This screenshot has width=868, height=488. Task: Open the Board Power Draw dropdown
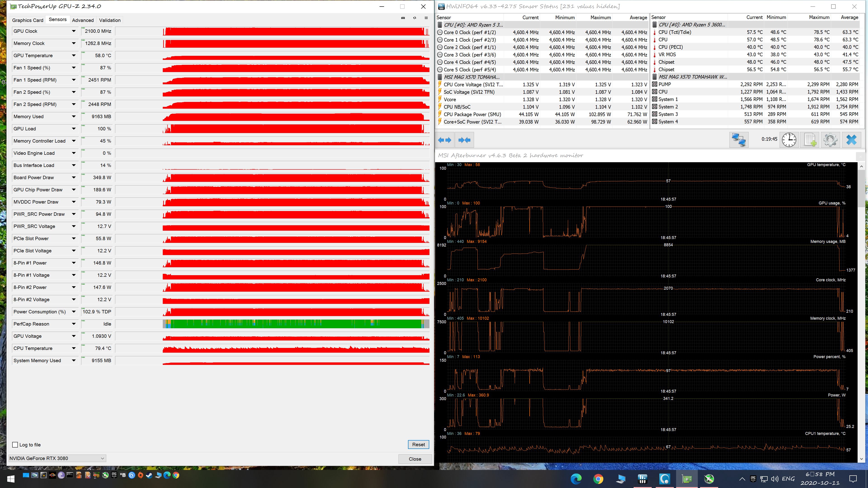click(74, 178)
